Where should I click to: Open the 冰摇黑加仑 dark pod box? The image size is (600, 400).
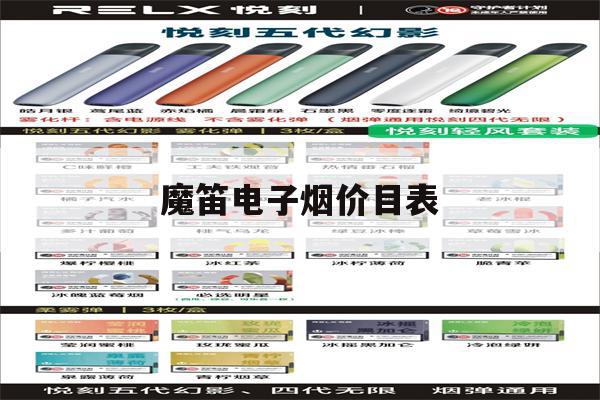click(x=368, y=330)
